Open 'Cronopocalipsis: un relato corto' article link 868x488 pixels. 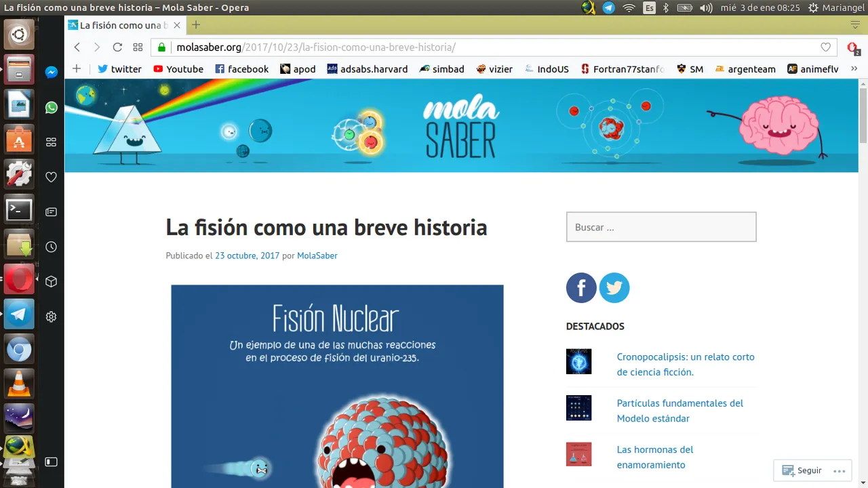click(686, 364)
